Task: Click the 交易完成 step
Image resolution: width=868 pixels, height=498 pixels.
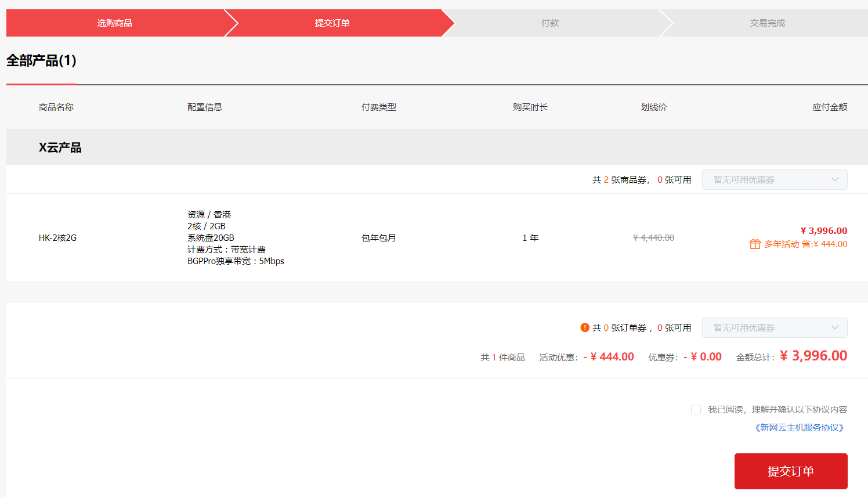Action: (x=766, y=23)
